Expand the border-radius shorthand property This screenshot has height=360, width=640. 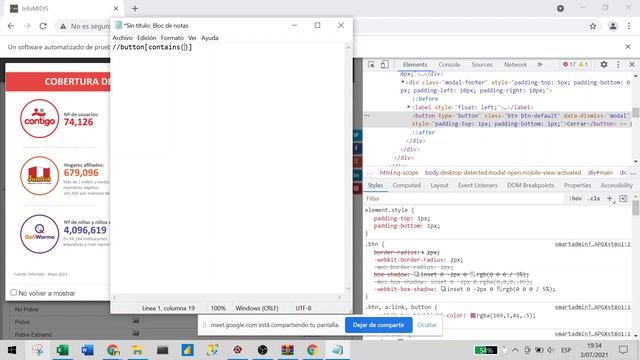(x=423, y=252)
